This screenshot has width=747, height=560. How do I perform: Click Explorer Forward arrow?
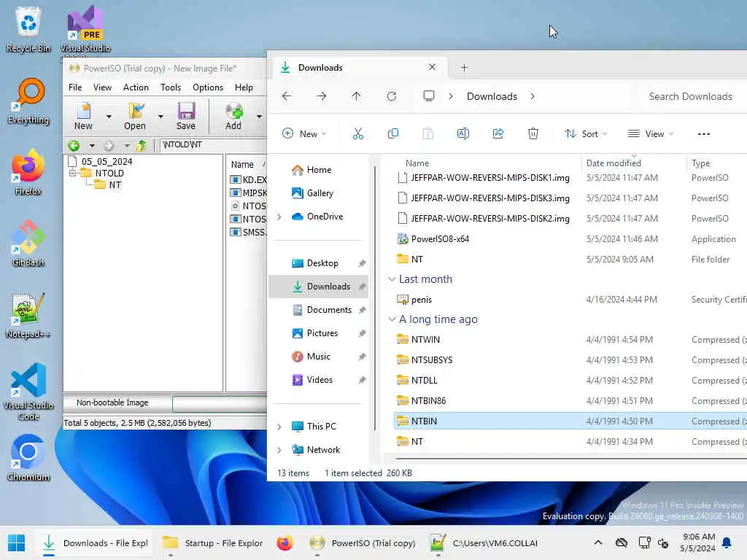(x=322, y=96)
